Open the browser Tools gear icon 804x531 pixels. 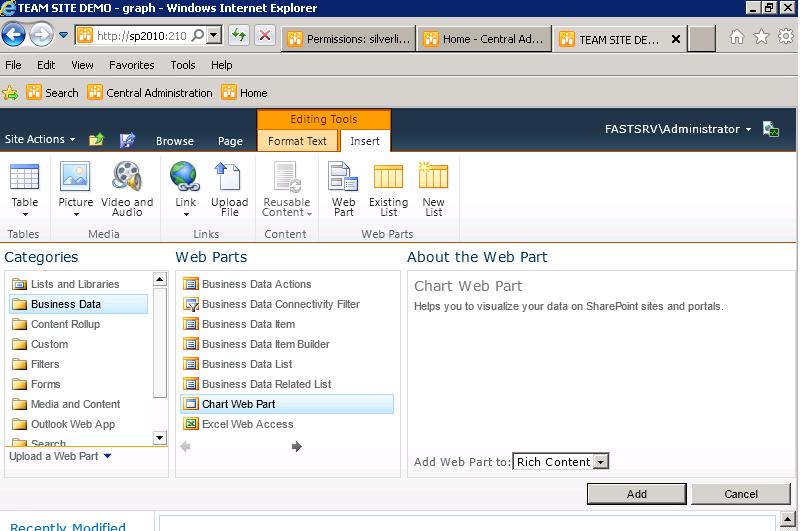(x=786, y=36)
